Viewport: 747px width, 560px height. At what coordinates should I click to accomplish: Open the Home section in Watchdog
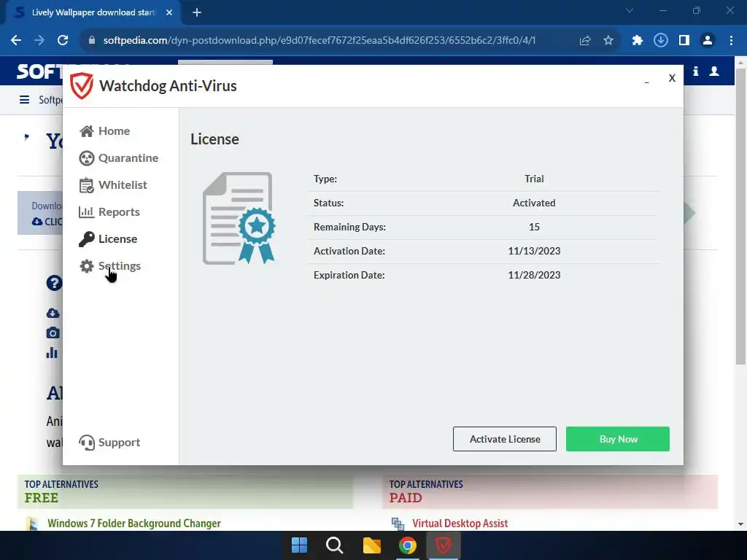[x=105, y=131]
